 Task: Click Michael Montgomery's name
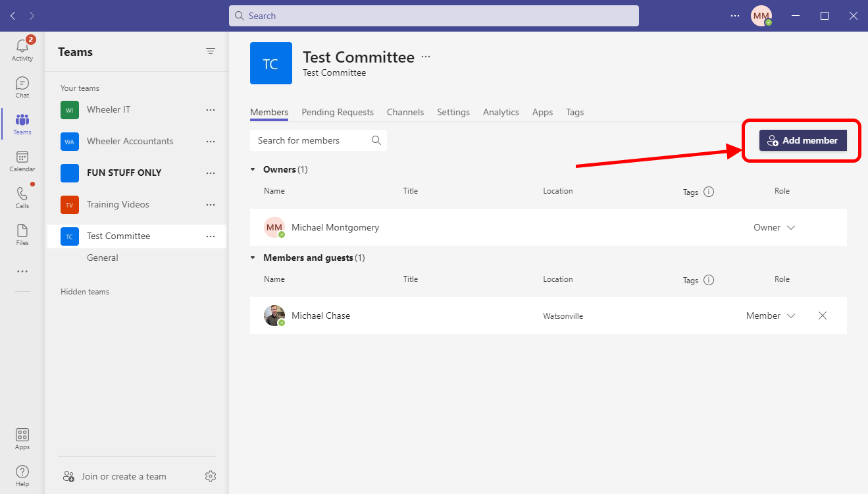click(x=336, y=227)
